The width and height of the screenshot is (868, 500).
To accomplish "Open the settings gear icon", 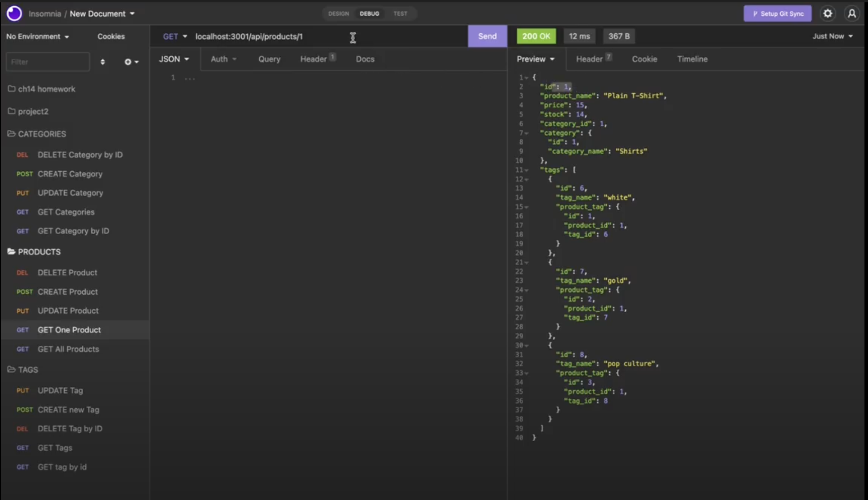I will 827,14.
